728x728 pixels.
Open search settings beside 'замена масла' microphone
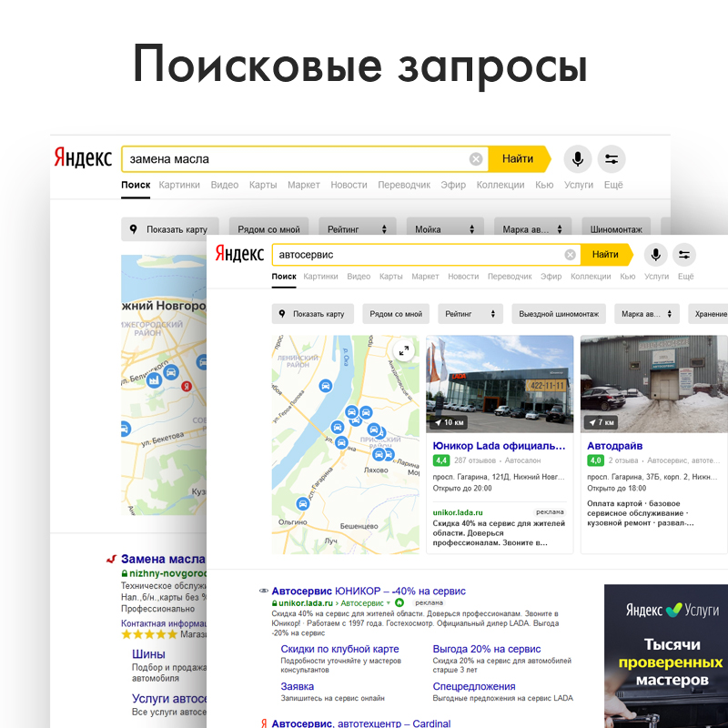pos(611,159)
